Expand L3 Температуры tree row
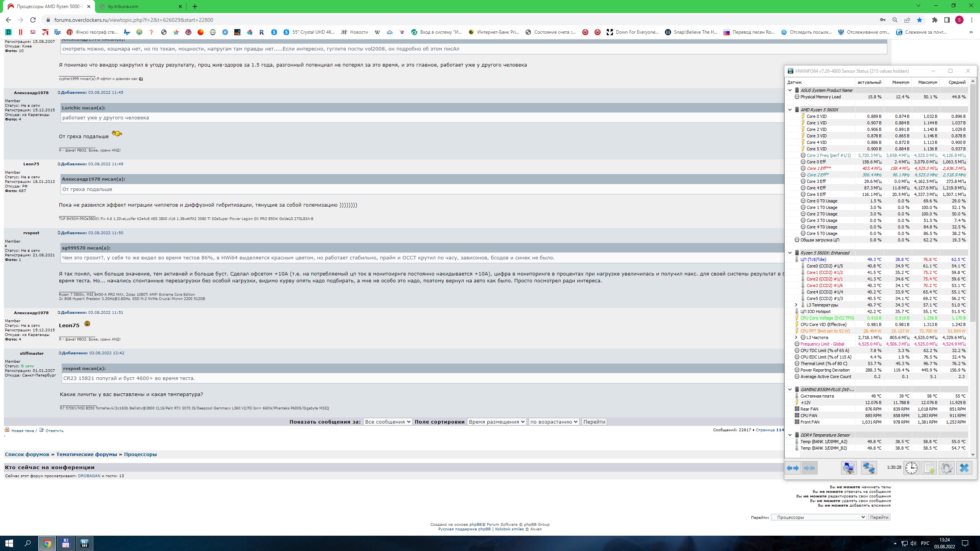This screenshot has width=980, height=551. point(796,305)
